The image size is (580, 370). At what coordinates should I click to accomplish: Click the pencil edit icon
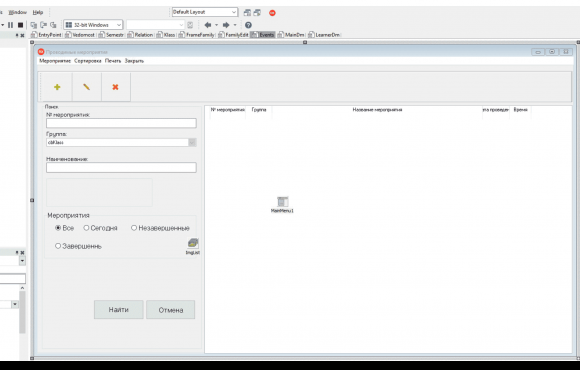[x=86, y=87]
